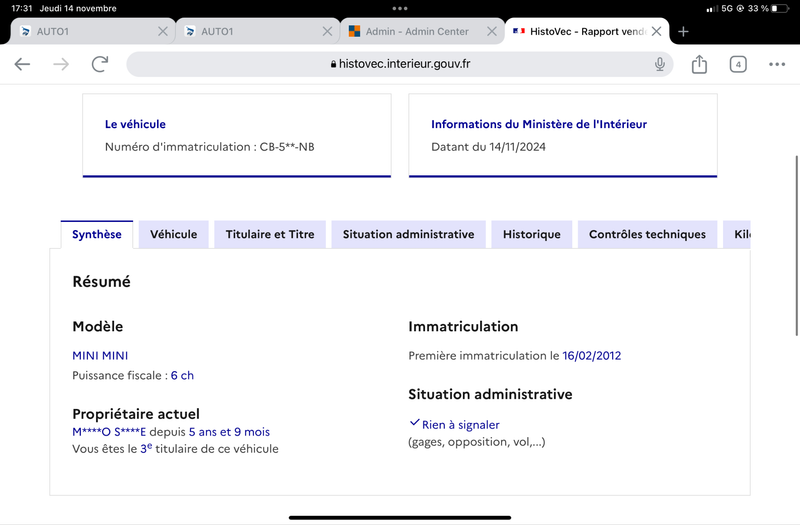Image resolution: width=800 pixels, height=525 pixels.
Task: Close the first AUTO1 tab
Action: 163,32
